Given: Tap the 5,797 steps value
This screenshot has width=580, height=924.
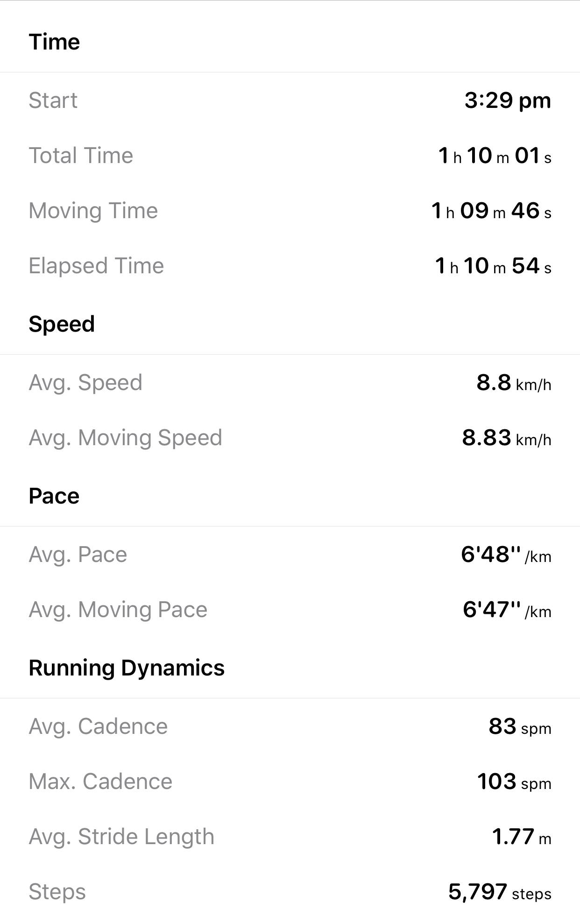Looking at the screenshot, I should pyautogui.click(x=499, y=892).
